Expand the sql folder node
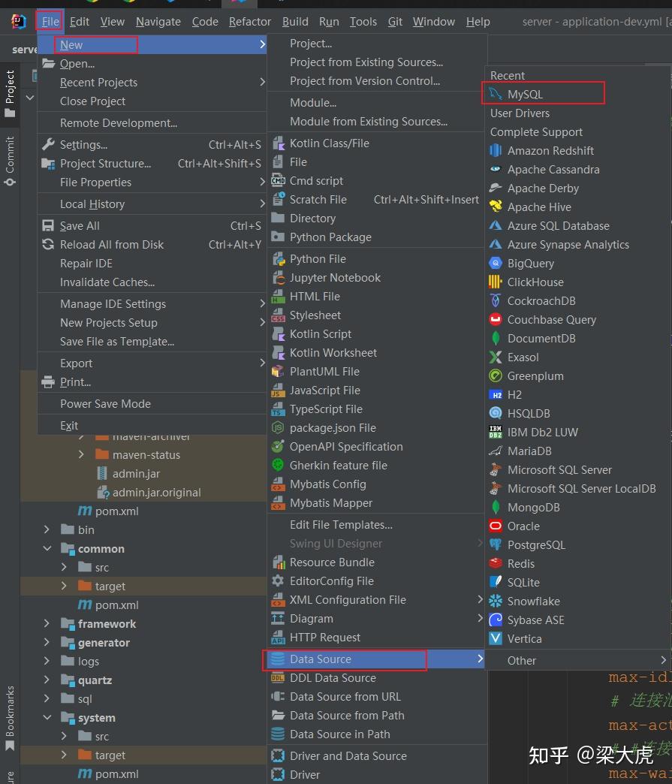Image resolution: width=672 pixels, height=784 pixels. 47,698
